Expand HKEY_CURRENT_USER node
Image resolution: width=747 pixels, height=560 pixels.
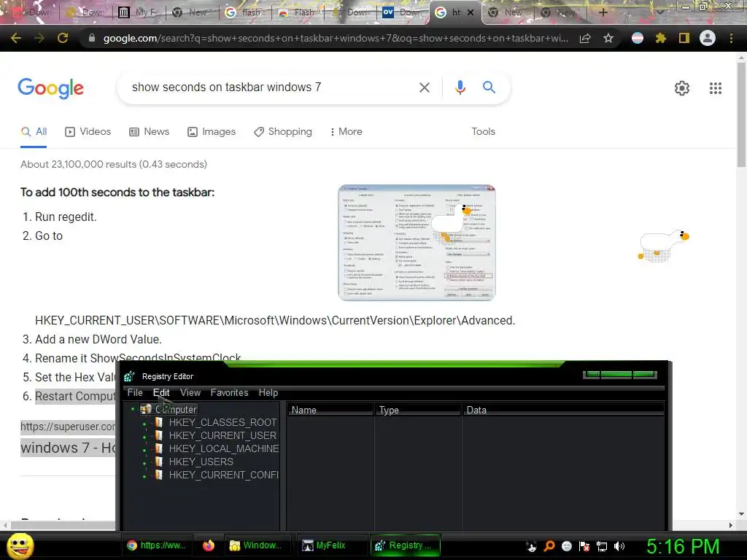(144, 436)
